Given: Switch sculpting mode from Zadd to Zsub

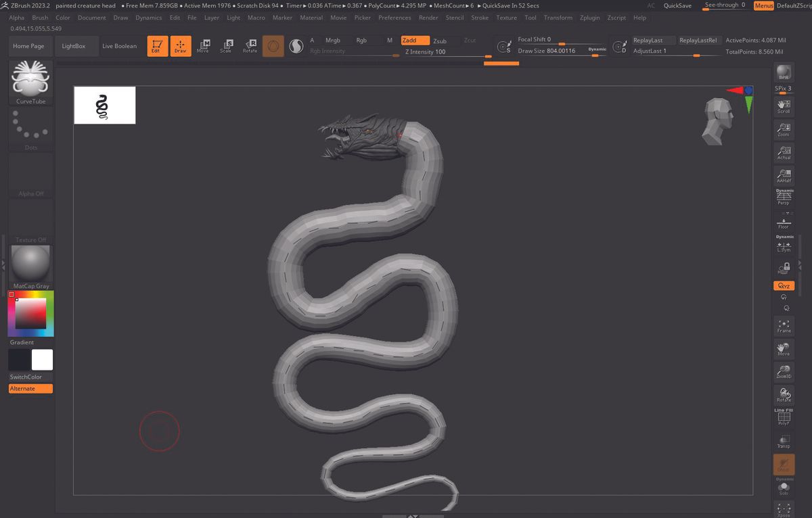Looking at the screenshot, I should tap(441, 41).
